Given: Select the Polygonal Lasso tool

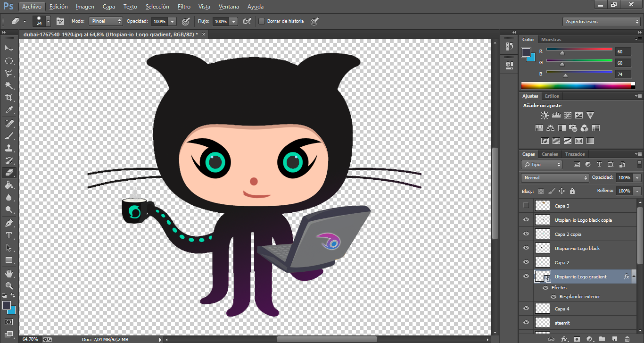Looking at the screenshot, I should [9, 73].
